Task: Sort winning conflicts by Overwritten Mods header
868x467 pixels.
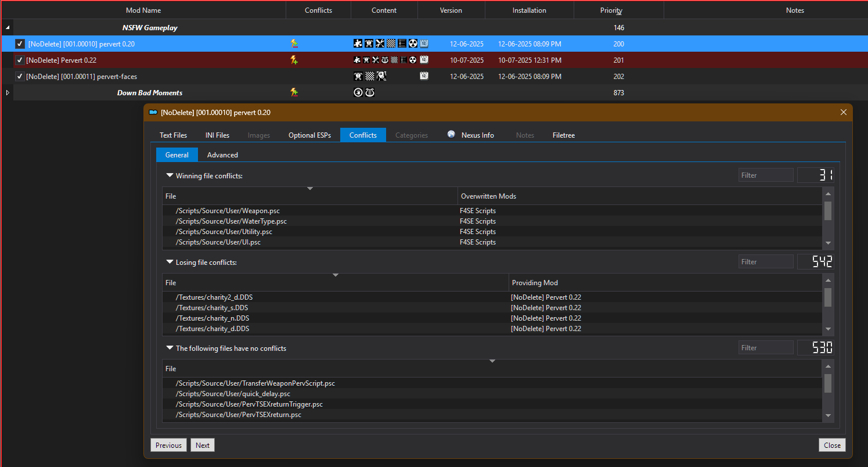Action: coord(640,196)
